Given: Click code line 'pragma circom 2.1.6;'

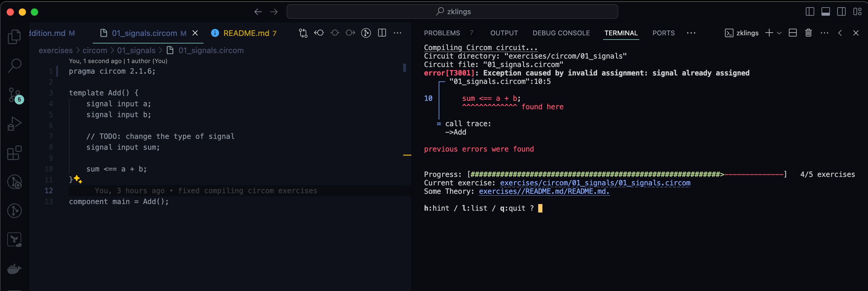Looking at the screenshot, I should (112, 71).
